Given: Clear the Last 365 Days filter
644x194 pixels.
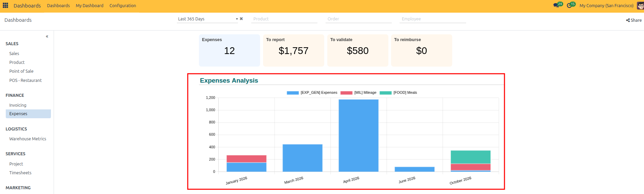Looking at the screenshot, I should click(241, 19).
